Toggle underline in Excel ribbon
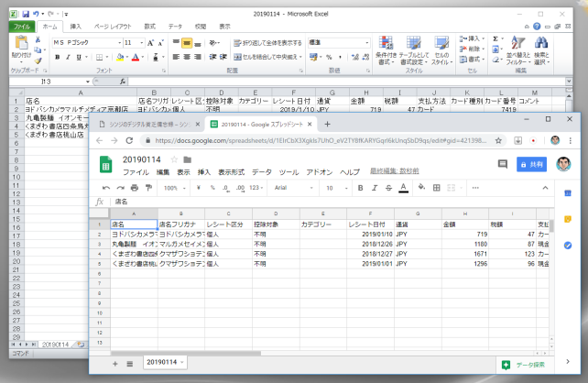Screen dimensions: 588x383 point(79,58)
